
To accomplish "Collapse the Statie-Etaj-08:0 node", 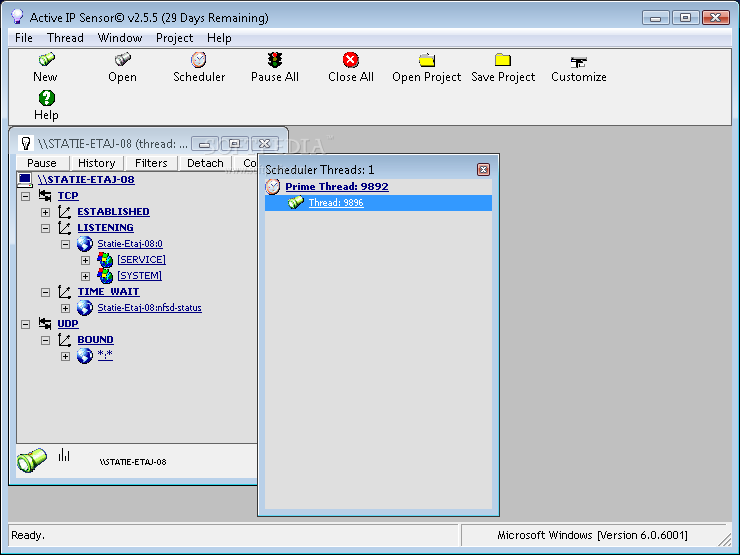I will click(x=65, y=244).
